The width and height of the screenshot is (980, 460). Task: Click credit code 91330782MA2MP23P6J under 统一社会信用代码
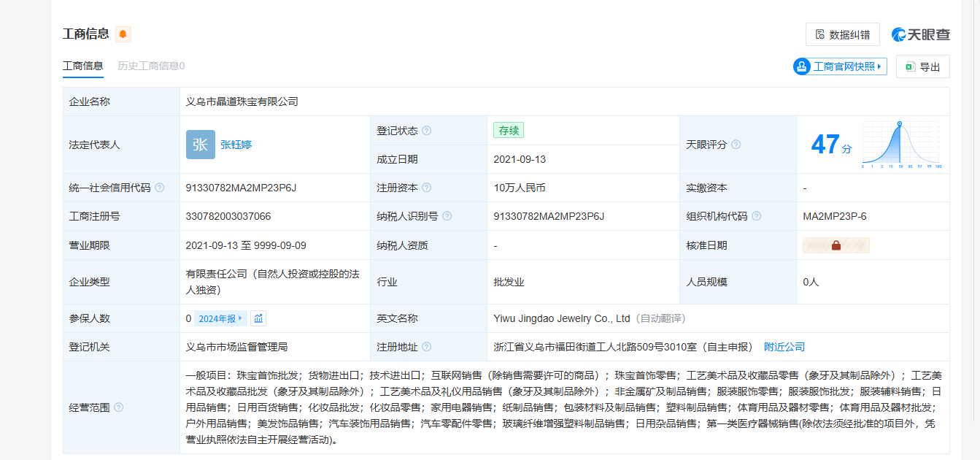[x=241, y=188]
